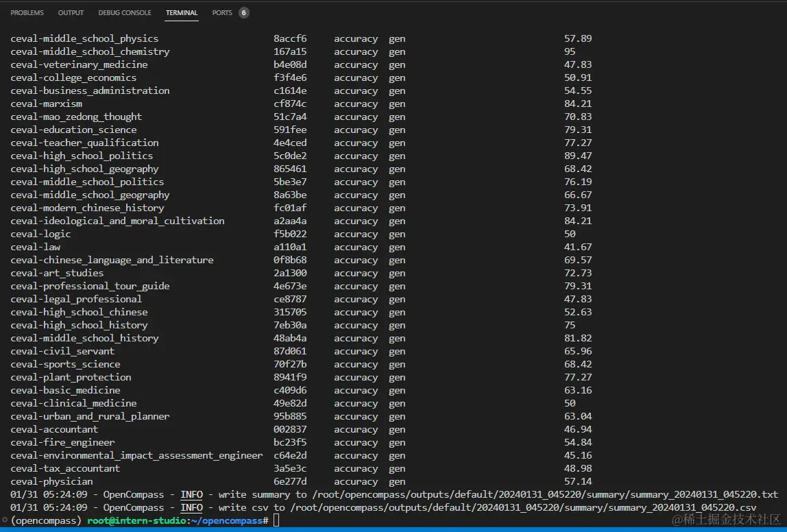Screen dimensions: 787x532
Task: Click the score value 57.89
Action: click(x=578, y=38)
